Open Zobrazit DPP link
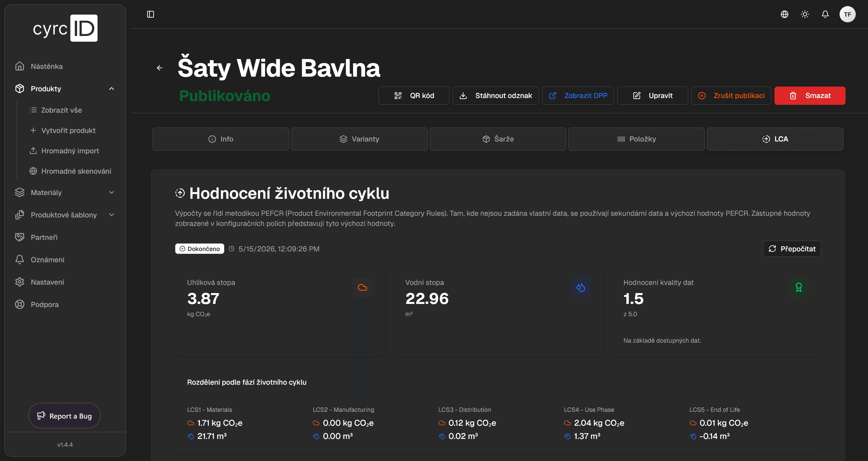Image resolution: width=868 pixels, height=461 pixels. [x=578, y=96]
